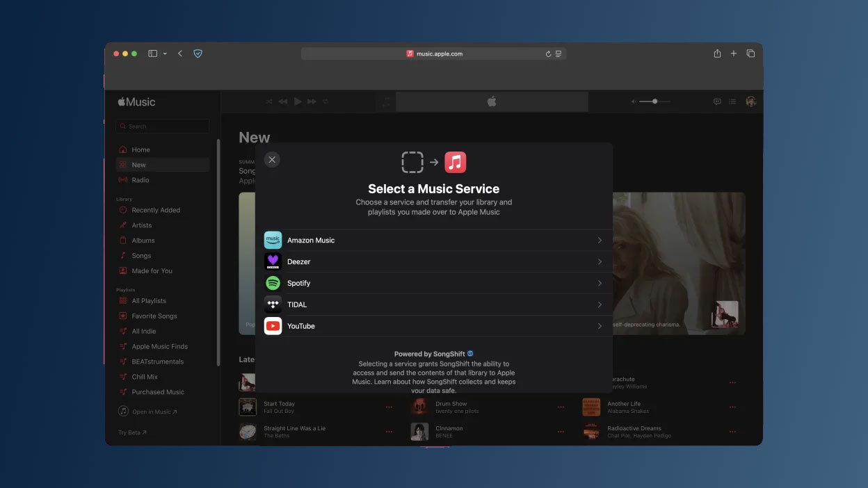868x488 pixels.
Task: Click the Cinnamon album thumbnail
Action: click(x=419, y=432)
